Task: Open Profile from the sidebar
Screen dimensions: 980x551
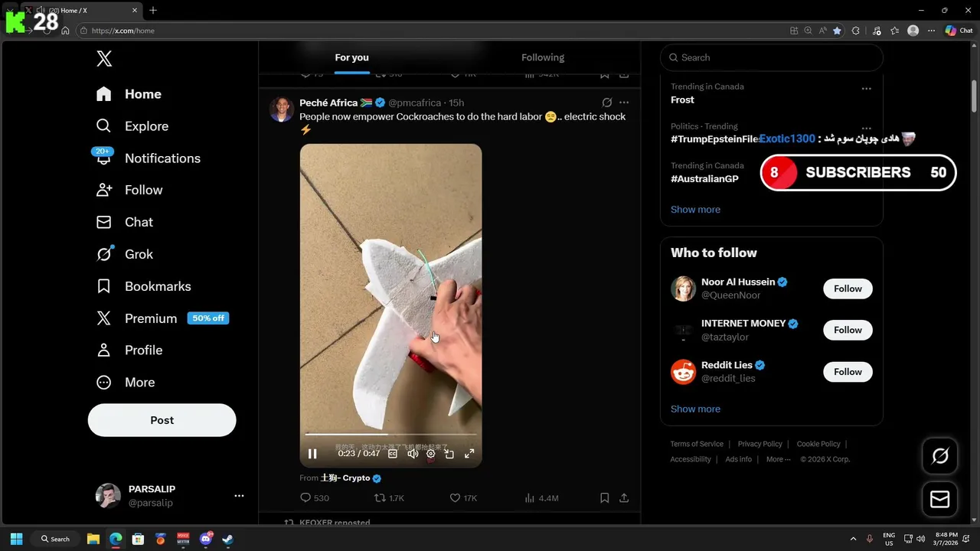Action: (129, 350)
